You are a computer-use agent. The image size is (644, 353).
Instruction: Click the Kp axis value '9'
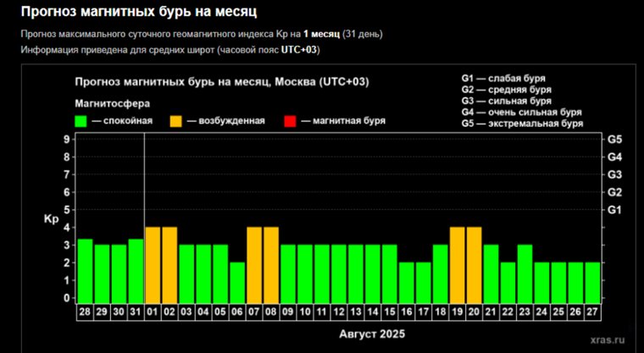[x=67, y=140]
